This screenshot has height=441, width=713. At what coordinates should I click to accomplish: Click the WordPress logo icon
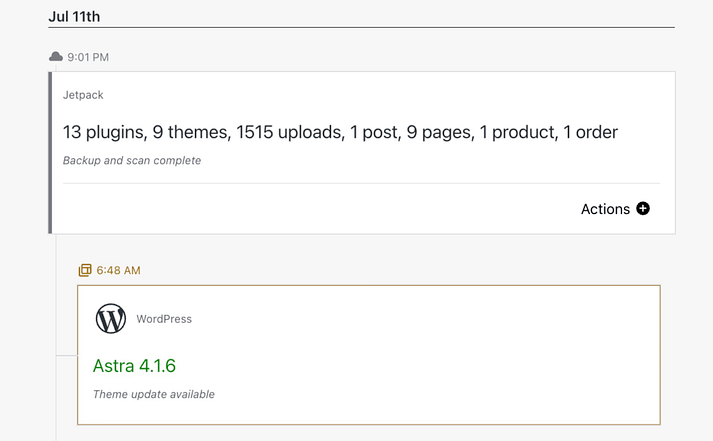111,319
